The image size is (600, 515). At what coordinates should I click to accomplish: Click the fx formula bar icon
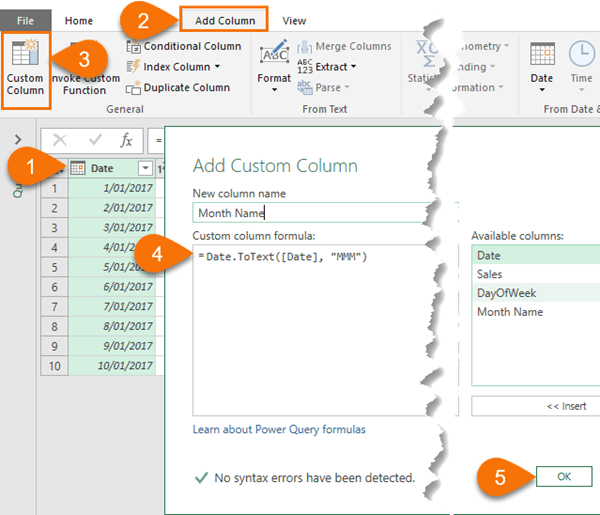click(126, 140)
